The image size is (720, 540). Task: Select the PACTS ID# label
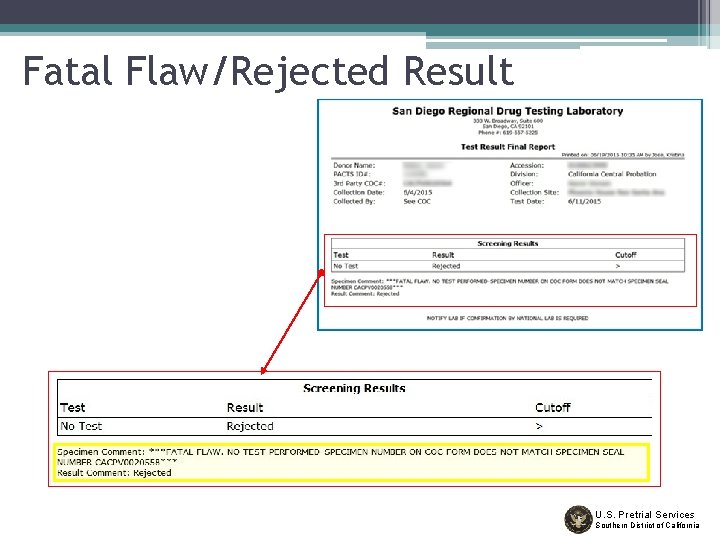351,174
